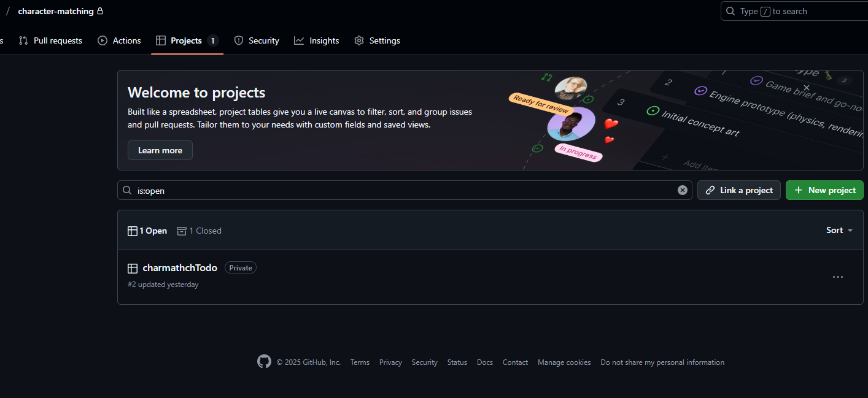
Task: Click the '#2 updated yesterday' text
Action: [163, 285]
